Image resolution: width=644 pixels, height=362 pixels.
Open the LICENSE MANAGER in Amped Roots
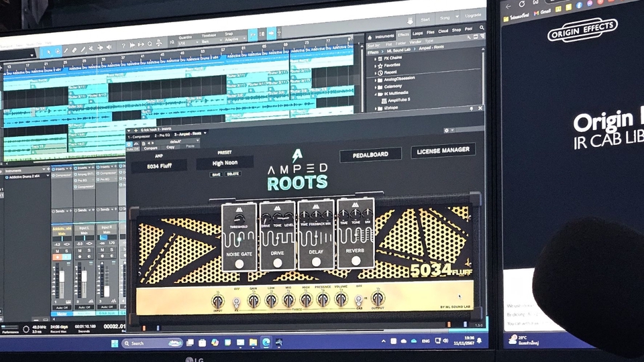[x=443, y=151]
